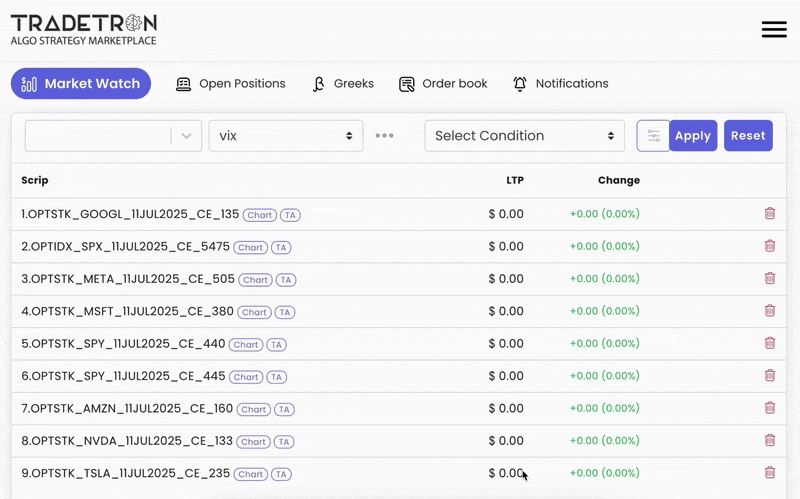
Task: Open Chart for AMZN_11JUL2025_CE_160
Action: point(254,410)
